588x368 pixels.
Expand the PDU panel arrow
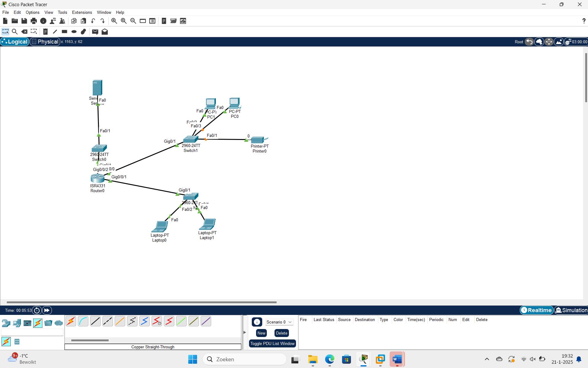[x=245, y=332]
